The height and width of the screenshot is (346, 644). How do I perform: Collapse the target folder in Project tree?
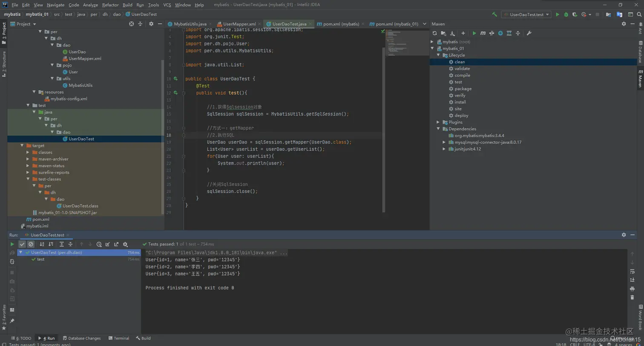(x=22, y=146)
